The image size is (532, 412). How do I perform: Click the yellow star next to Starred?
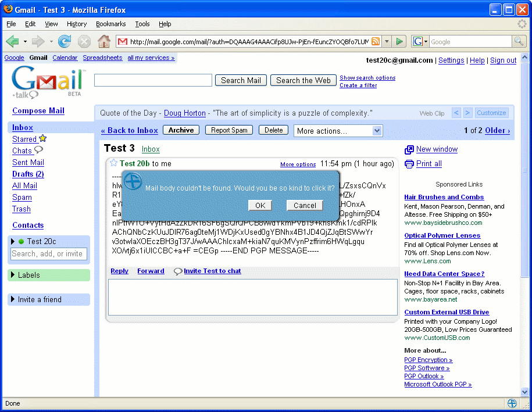(43, 138)
